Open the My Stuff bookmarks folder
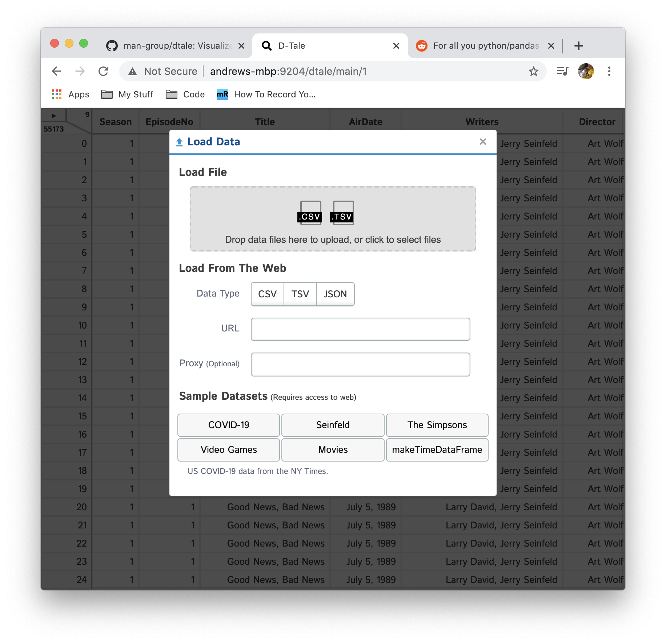This screenshot has height=644, width=666. click(x=127, y=94)
